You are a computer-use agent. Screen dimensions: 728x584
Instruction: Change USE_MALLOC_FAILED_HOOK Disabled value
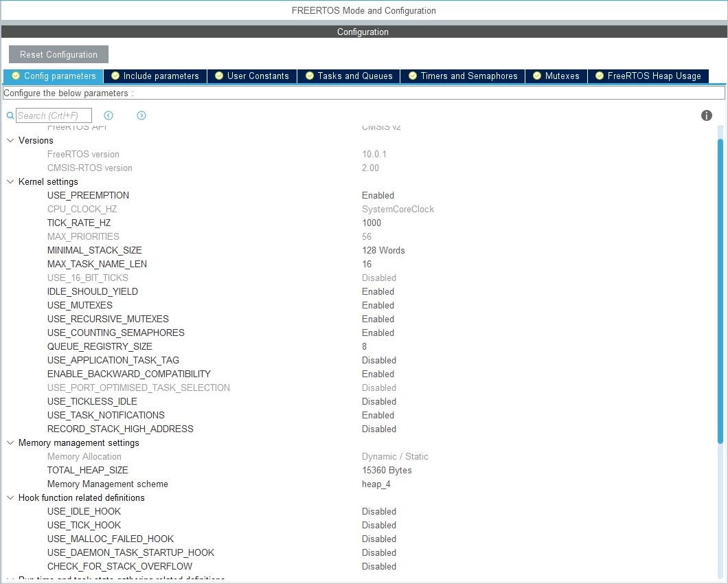pos(379,539)
